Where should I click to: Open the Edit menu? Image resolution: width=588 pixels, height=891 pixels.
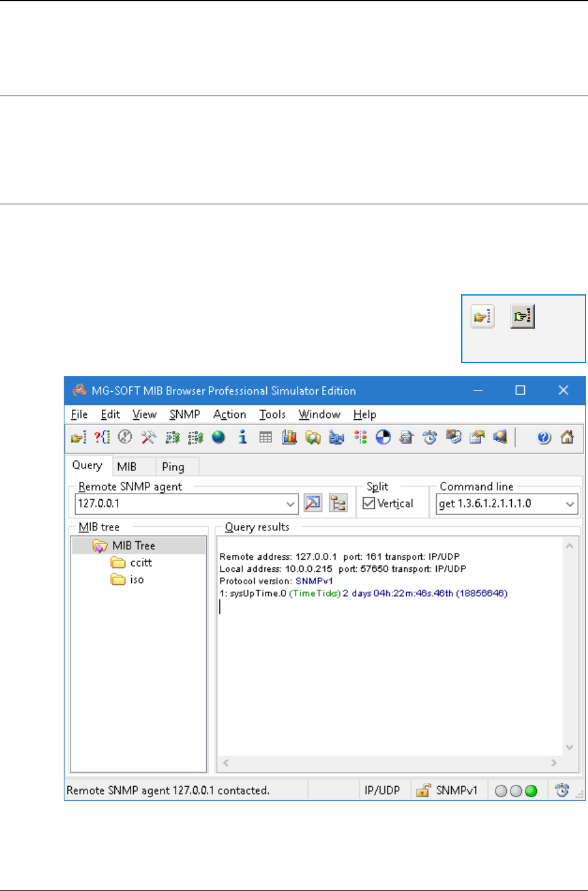[111, 414]
